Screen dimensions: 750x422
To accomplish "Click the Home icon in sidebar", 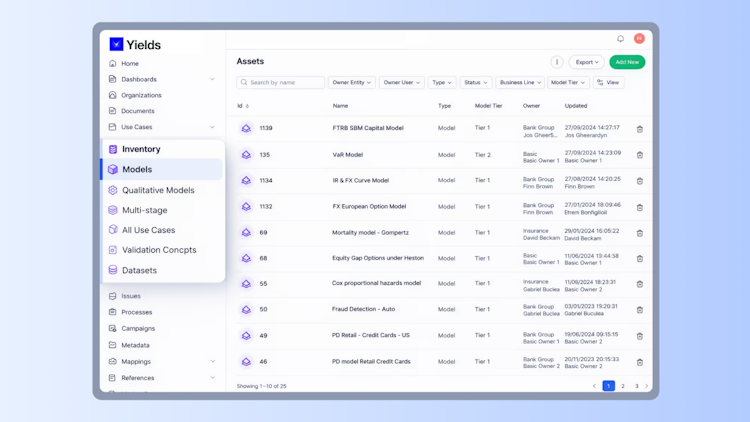I will 112,63.
